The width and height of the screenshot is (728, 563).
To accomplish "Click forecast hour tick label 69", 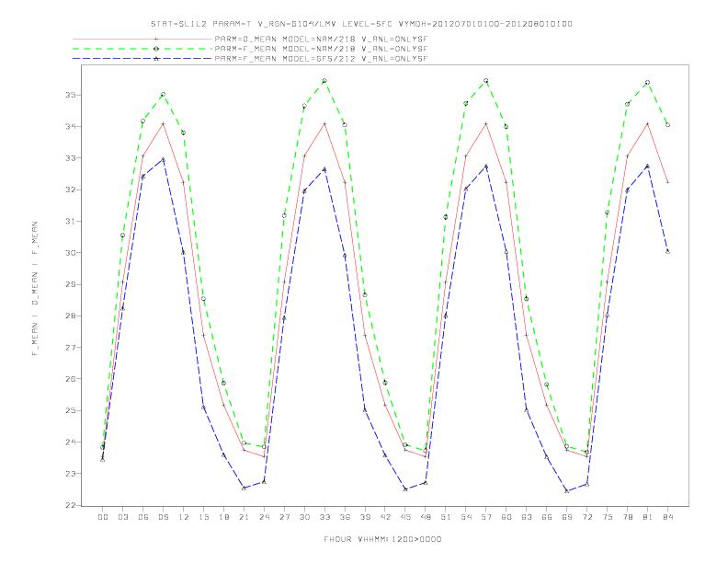I will pos(567,517).
